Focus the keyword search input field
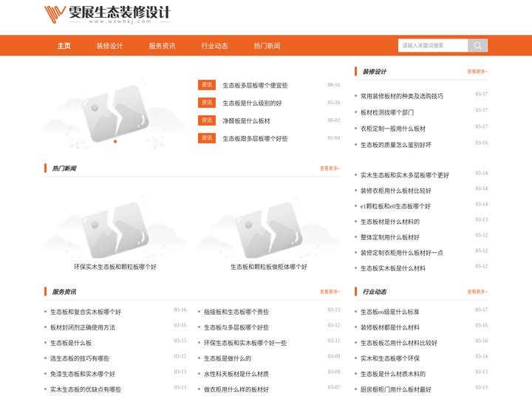 click(433, 46)
